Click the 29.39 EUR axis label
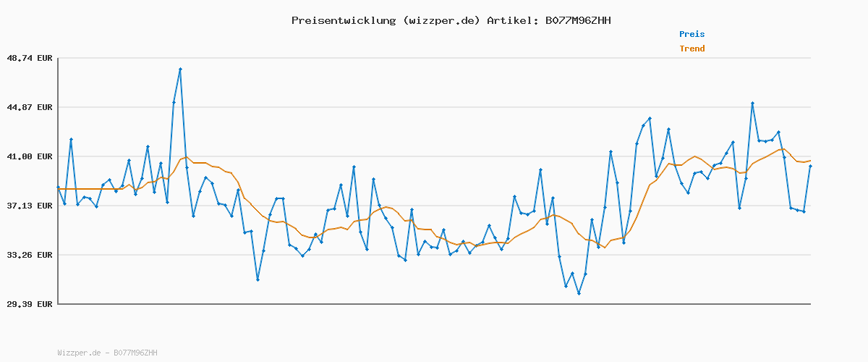This screenshot has height=362, width=868. pos(30,304)
